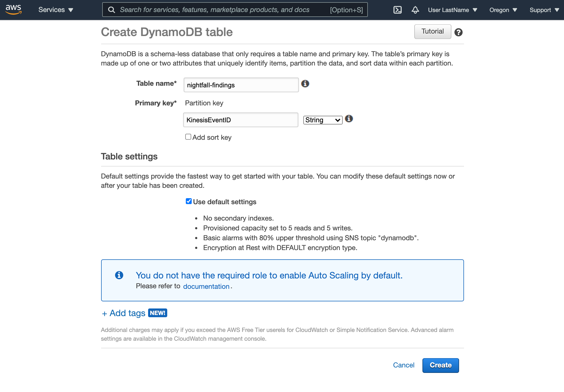Open the documentation link
Screen dimensions: 564x392
click(x=206, y=286)
